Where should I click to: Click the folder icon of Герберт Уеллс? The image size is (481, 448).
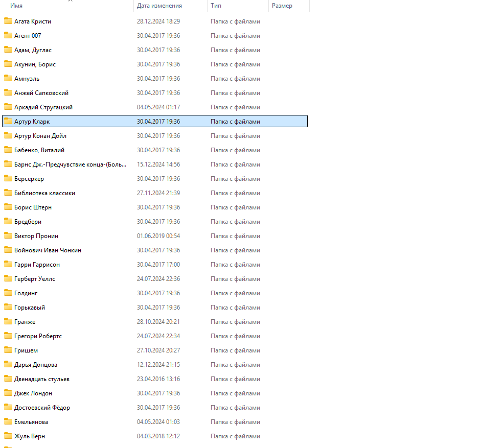pos(8,278)
